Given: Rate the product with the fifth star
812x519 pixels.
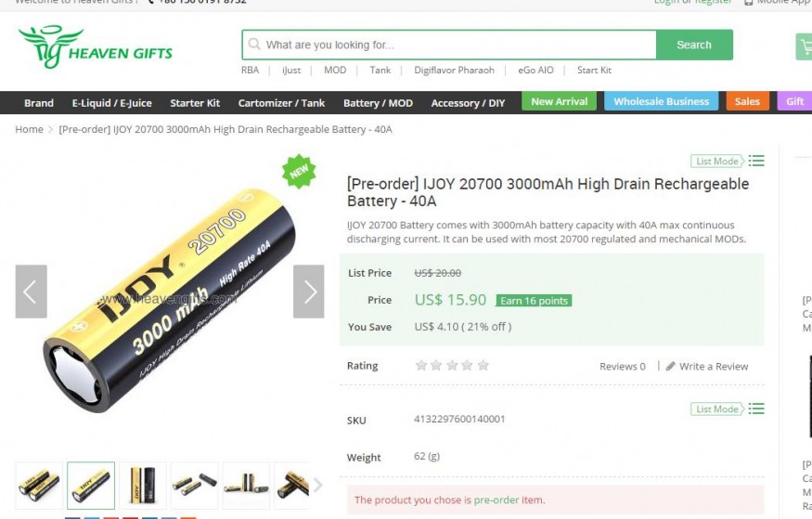Looking at the screenshot, I should (483, 366).
